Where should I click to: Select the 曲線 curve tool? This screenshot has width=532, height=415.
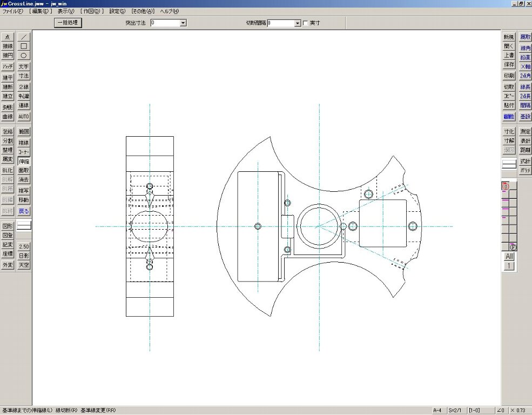8,116
